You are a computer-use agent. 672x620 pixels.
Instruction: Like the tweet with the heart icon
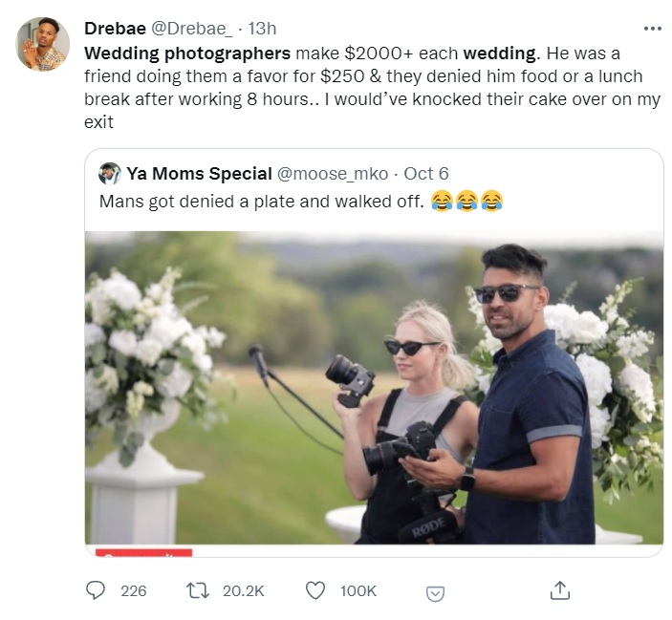315,591
